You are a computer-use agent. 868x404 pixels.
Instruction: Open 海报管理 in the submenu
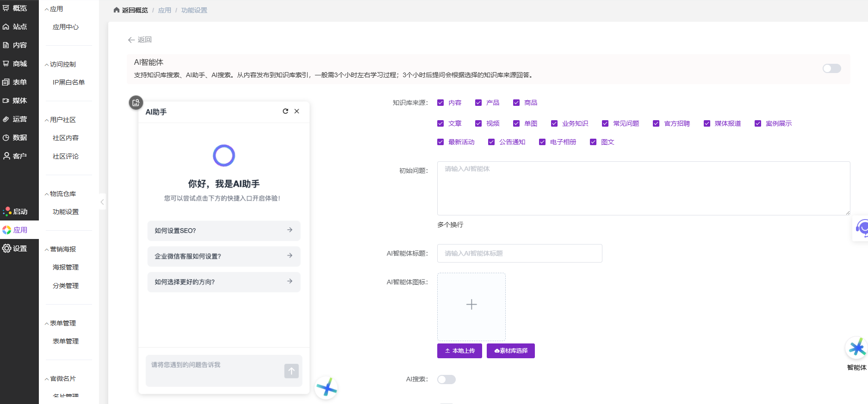coord(66,267)
